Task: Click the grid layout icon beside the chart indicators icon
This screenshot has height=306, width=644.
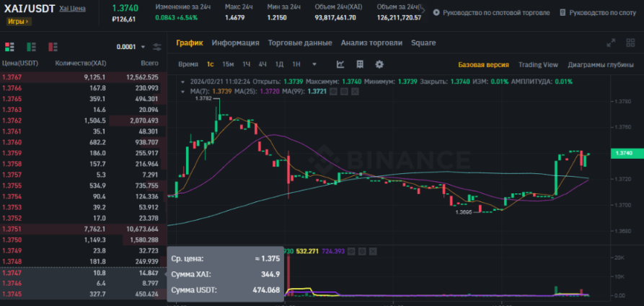Action: coord(360,64)
